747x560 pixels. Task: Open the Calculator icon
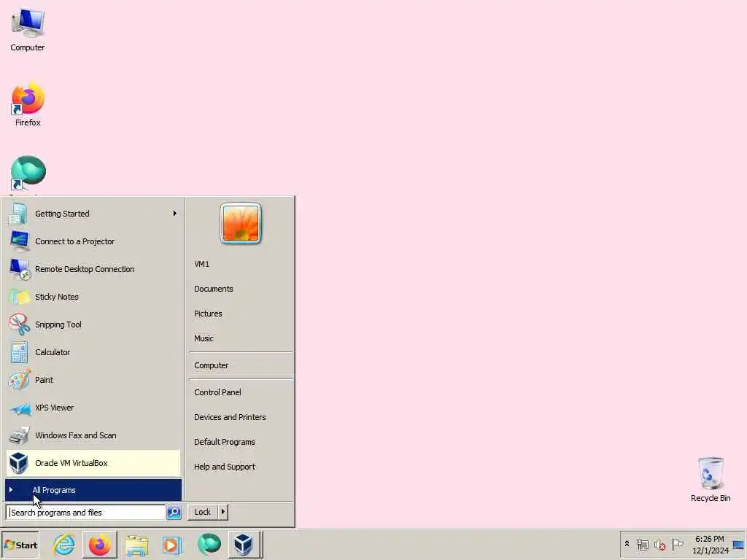19,352
